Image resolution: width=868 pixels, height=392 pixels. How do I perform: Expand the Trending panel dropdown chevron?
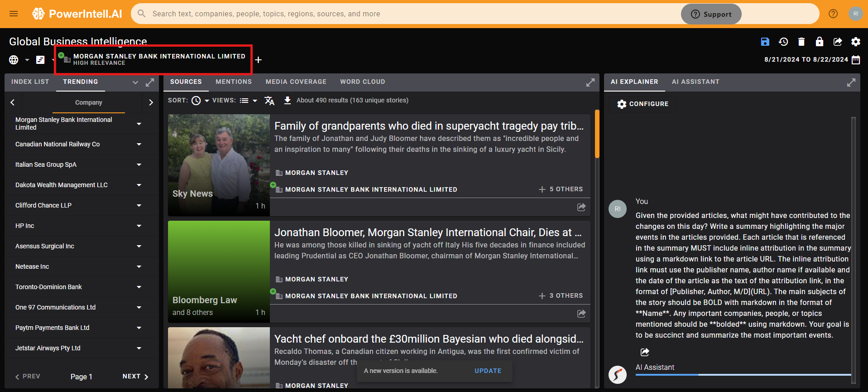click(135, 82)
